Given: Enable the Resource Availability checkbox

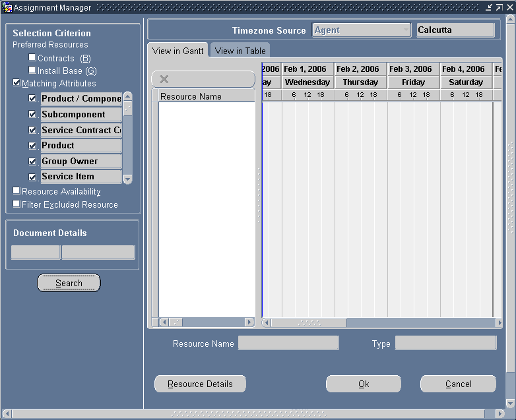Looking at the screenshot, I should coord(16,191).
